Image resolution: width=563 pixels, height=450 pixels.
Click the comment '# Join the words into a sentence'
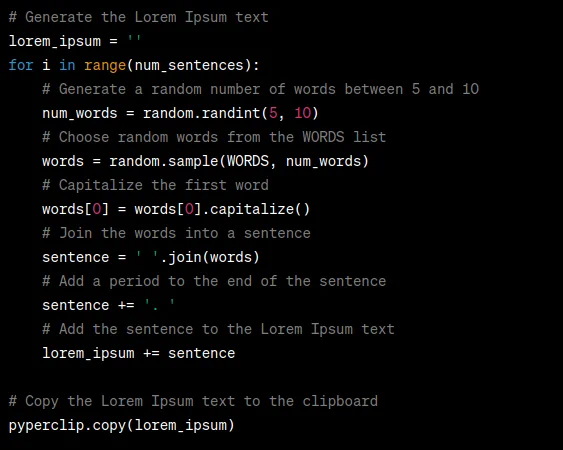pos(176,233)
